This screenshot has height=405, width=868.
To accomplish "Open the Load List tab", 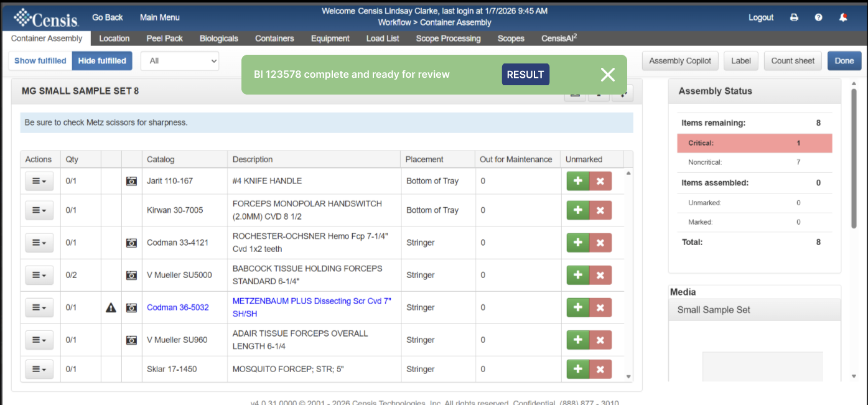I will [383, 39].
